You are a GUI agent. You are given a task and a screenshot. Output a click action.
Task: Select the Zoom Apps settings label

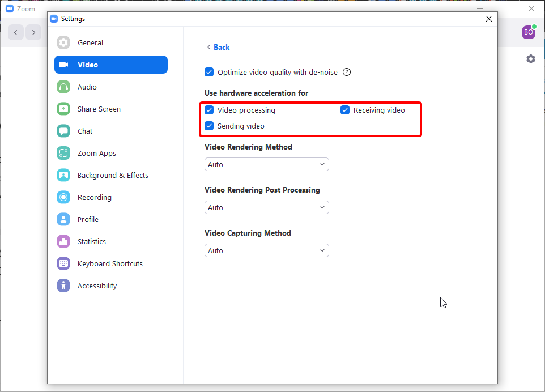tap(97, 154)
